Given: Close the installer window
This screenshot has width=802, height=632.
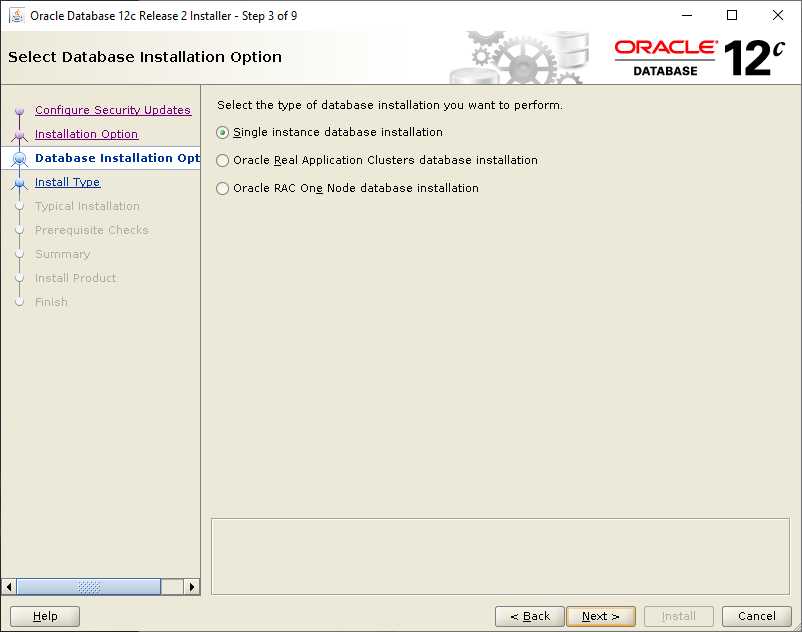Looking at the screenshot, I should click(777, 15).
